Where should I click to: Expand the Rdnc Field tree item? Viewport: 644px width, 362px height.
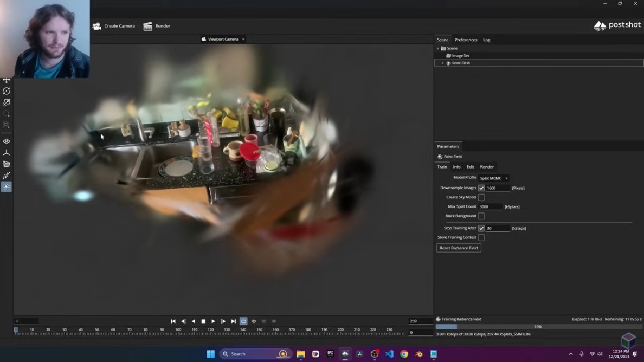tap(443, 63)
